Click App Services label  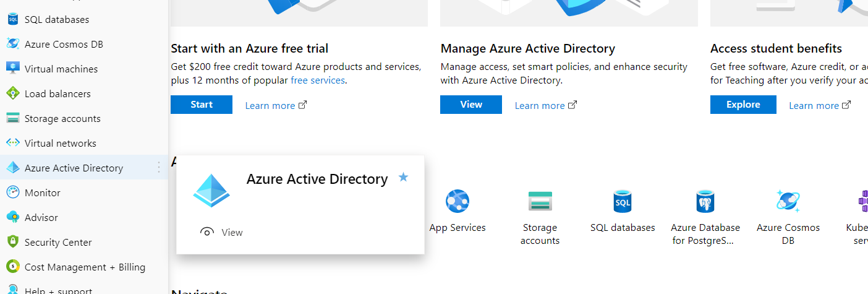457,228
